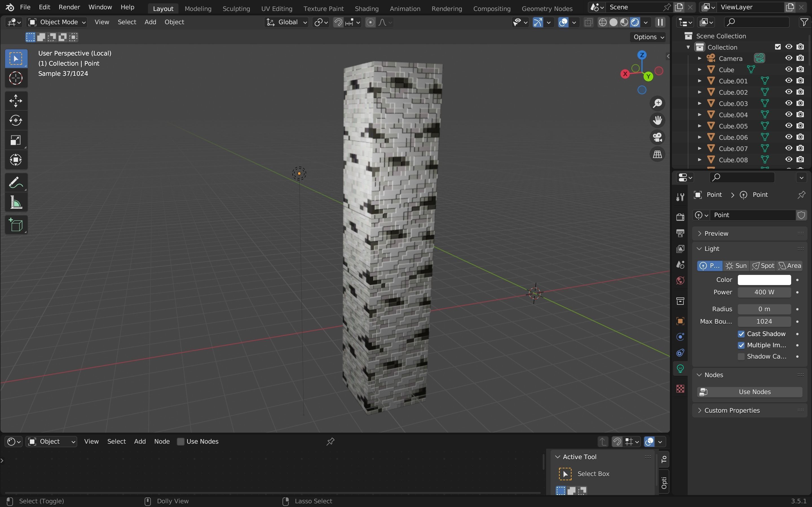Open the Render menu

click(x=69, y=7)
